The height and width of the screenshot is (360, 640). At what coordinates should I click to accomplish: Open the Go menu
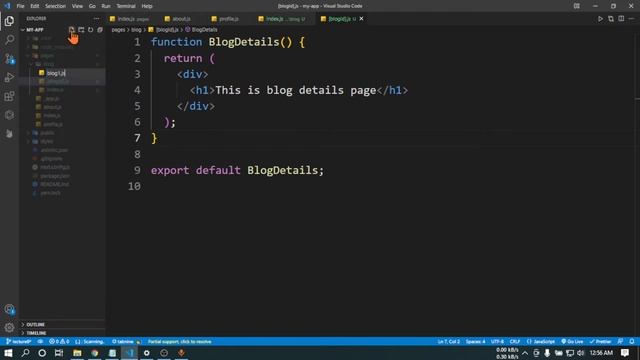[92, 6]
